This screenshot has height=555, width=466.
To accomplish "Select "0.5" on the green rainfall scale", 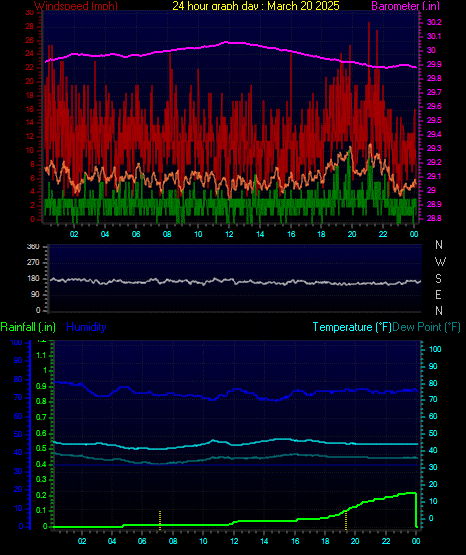I will tap(41, 448).
